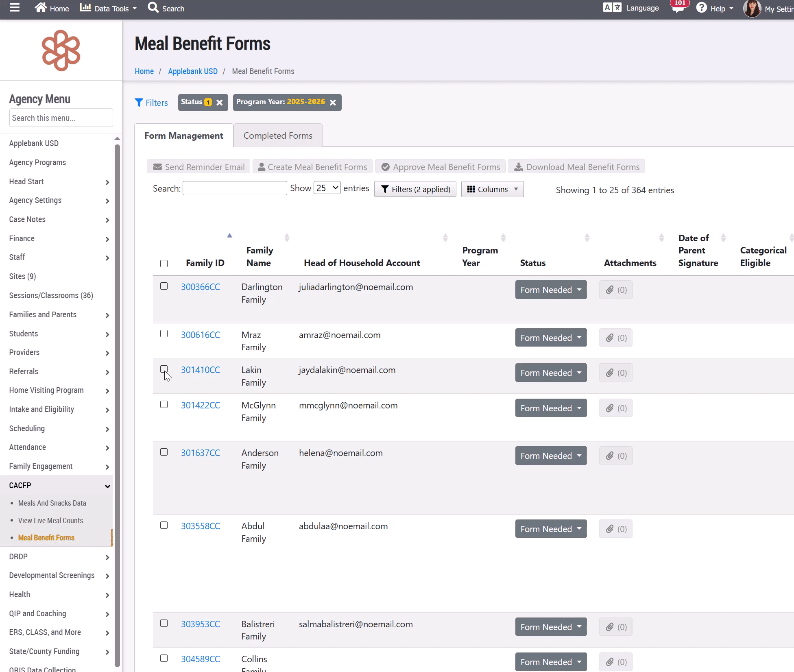
Task: Open Form Needed status for Lakin Family
Action: (551, 373)
